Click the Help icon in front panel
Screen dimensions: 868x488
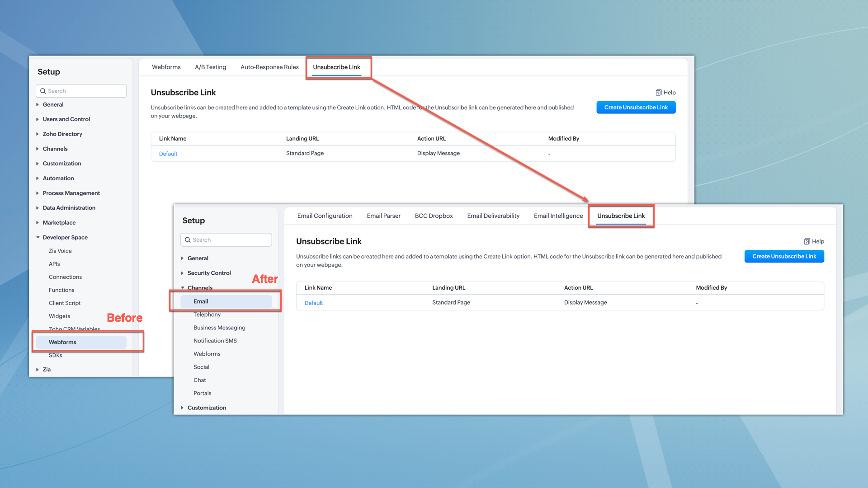[807, 241]
